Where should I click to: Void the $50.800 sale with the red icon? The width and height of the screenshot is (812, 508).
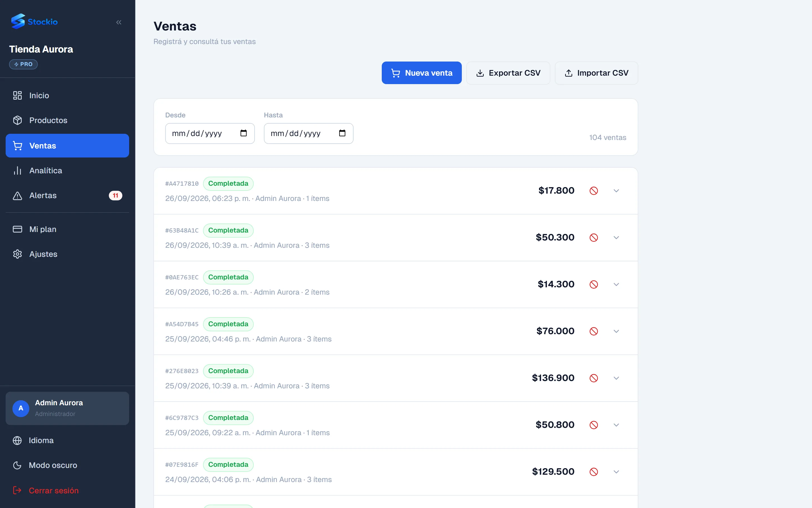593,425
